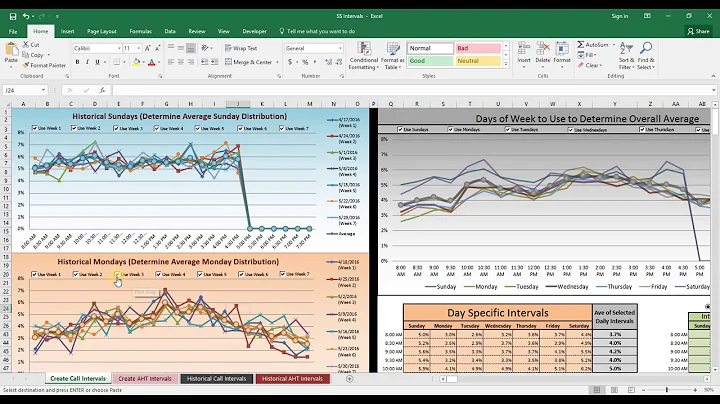The width and height of the screenshot is (720, 404).
Task: Open the General number format dropdown
Action: click(x=340, y=48)
